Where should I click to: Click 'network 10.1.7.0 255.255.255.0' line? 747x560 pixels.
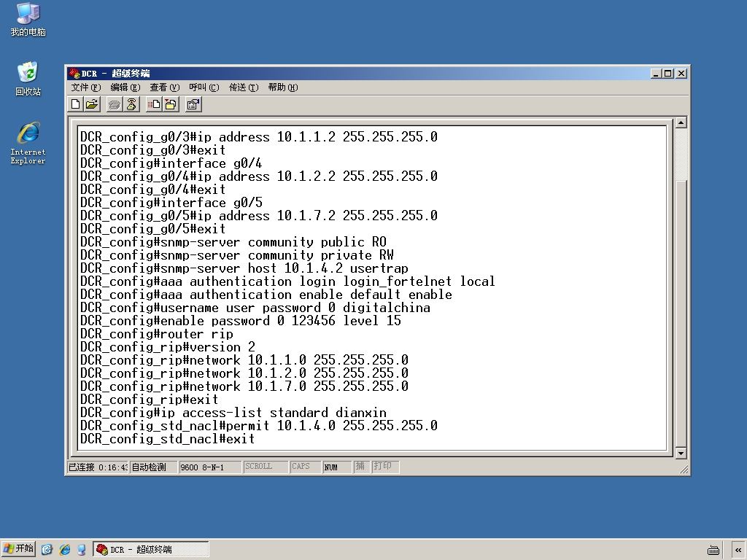pos(244,386)
